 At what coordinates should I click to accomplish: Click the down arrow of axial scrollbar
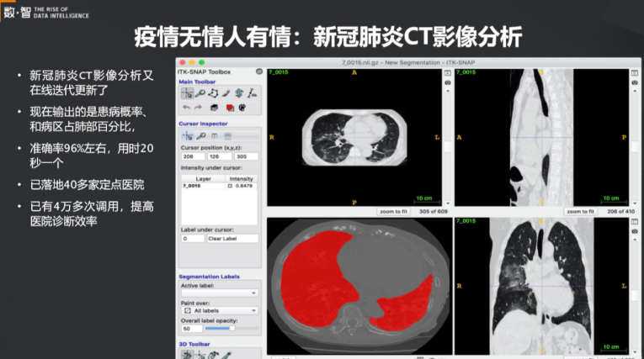448,203
